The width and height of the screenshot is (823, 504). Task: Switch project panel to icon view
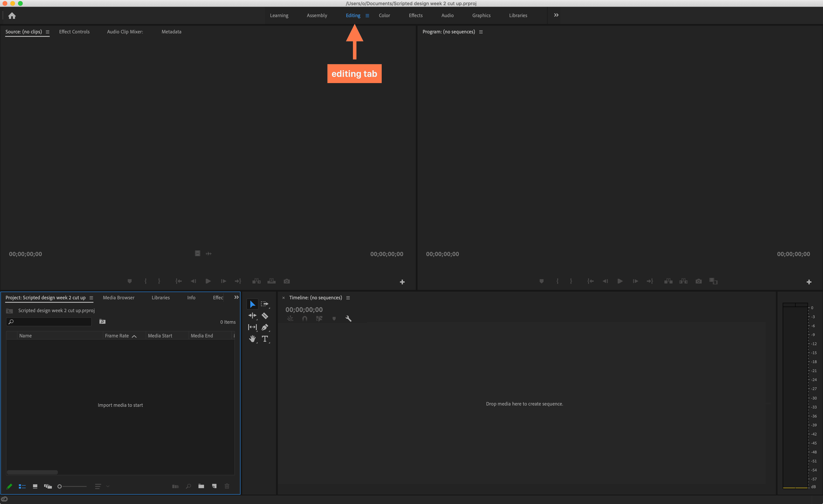click(35, 486)
